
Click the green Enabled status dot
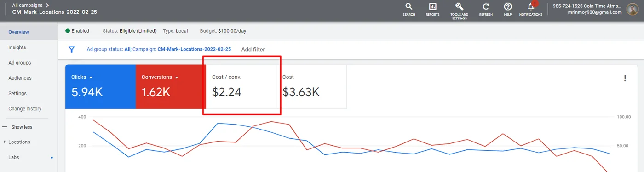pyautogui.click(x=68, y=31)
